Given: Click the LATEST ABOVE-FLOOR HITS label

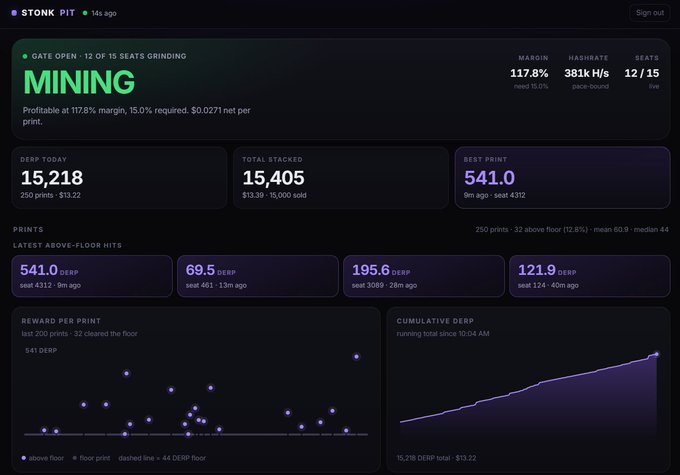Looking at the screenshot, I should (x=67, y=246).
